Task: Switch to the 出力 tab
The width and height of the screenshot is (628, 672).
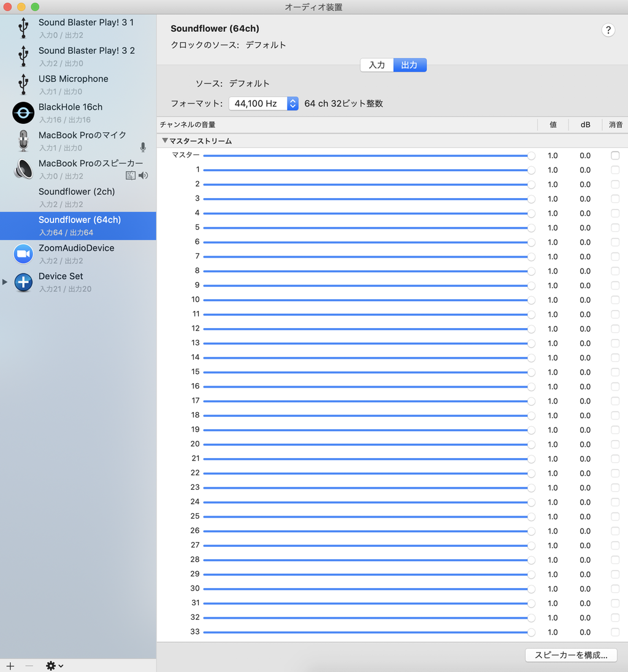Action: [x=410, y=65]
